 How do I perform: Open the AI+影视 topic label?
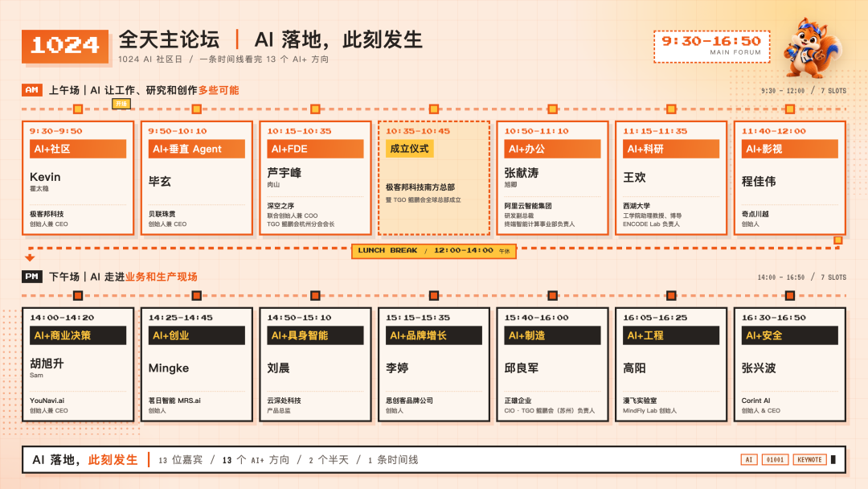[790, 149]
